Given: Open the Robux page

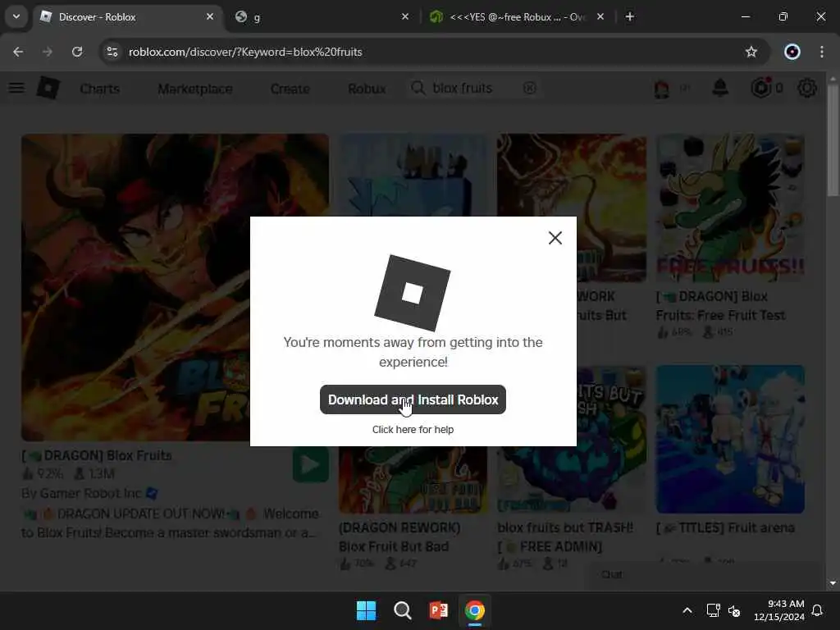Looking at the screenshot, I should [367, 89].
